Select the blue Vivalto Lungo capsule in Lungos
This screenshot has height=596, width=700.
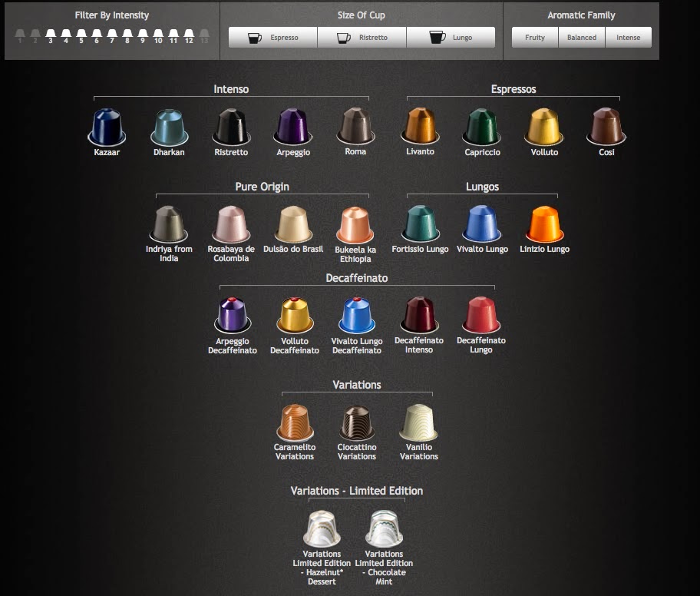coord(482,223)
